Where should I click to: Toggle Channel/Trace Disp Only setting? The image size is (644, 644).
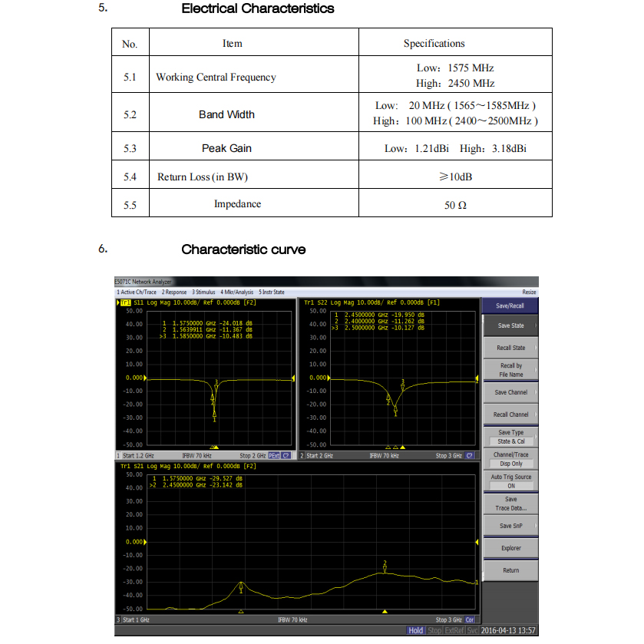pos(510,459)
